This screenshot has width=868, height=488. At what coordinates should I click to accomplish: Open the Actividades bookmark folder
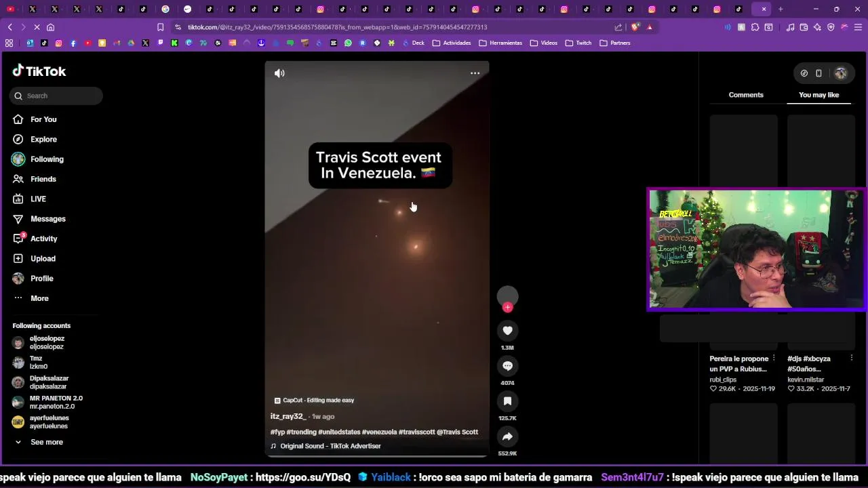click(452, 43)
